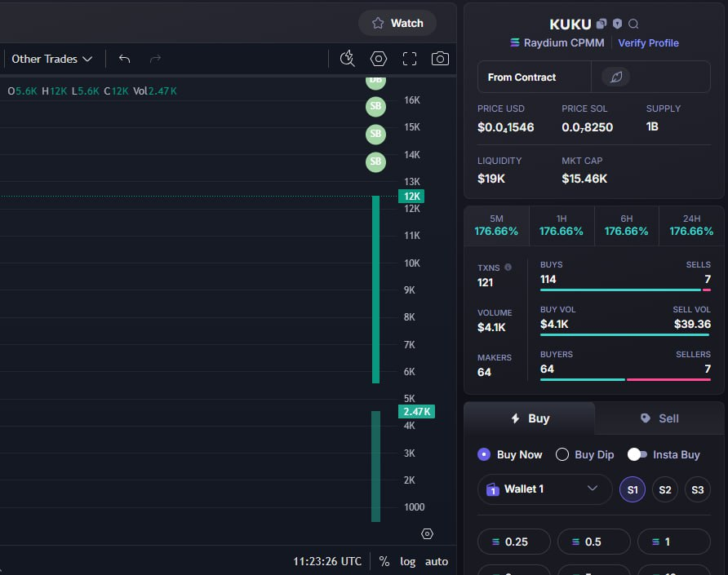Click the From Contract button

[x=535, y=77]
